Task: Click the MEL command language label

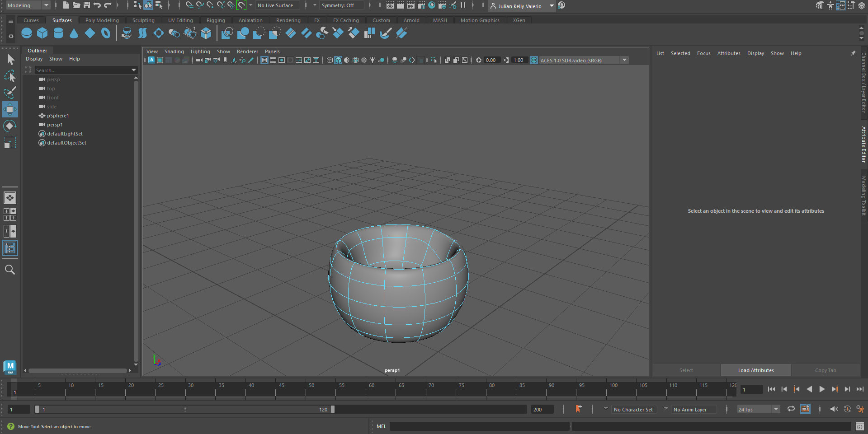Action: pos(382,426)
